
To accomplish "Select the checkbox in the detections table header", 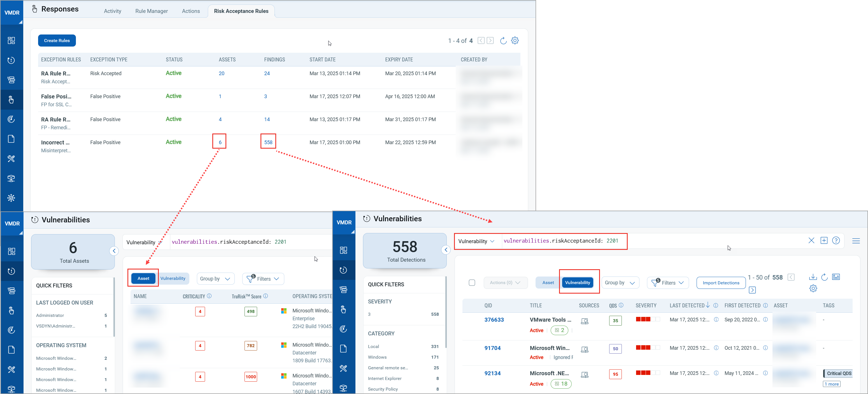I will [472, 283].
